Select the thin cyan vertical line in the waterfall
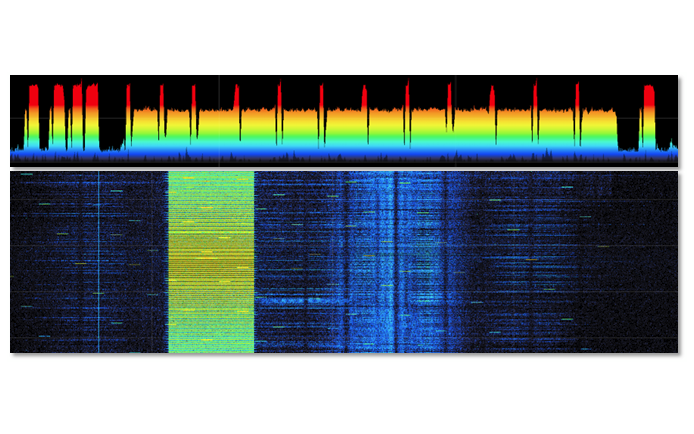Image resolution: width=694 pixels, height=434 pixels. [x=99, y=262]
